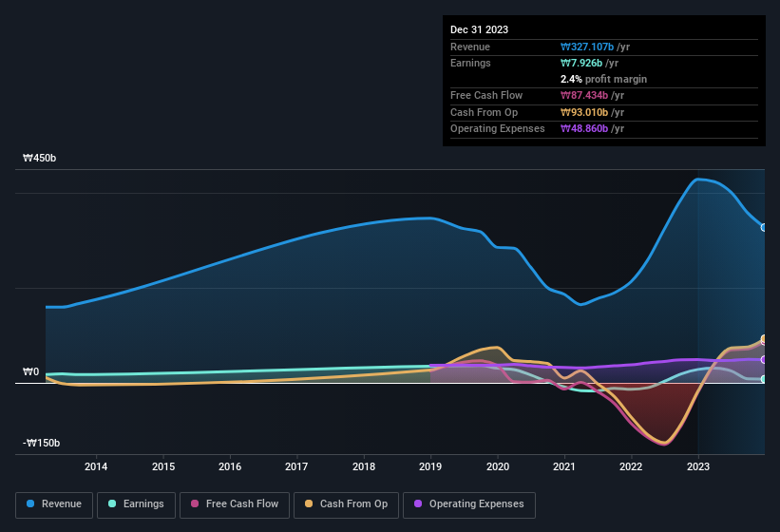Click the 2019 year axis label

(430, 466)
